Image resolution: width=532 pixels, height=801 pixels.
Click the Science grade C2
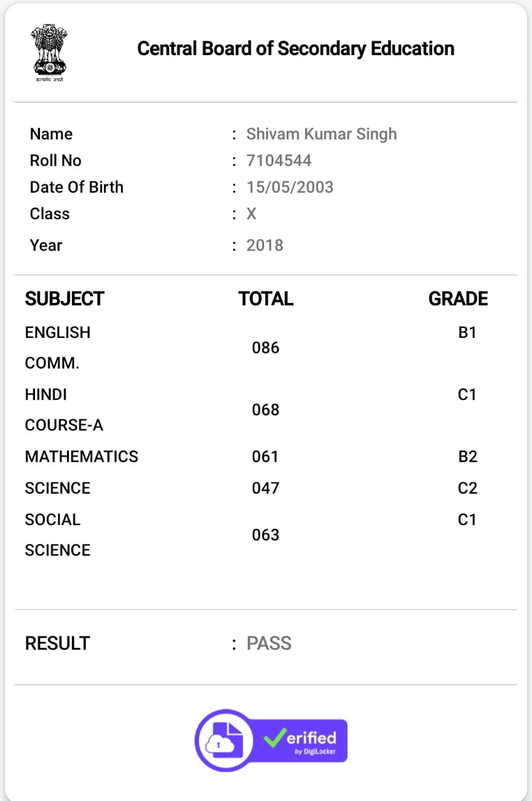coord(468,488)
